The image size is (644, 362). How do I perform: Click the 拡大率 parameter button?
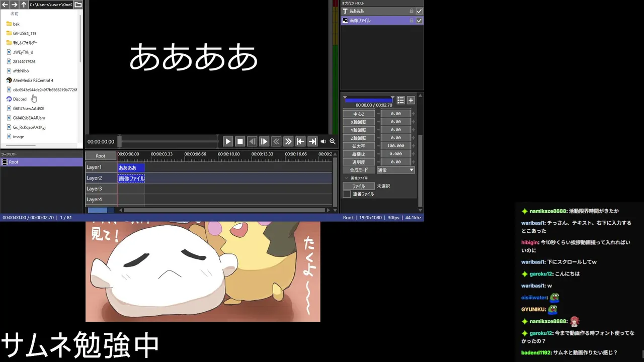pos(359,146)
